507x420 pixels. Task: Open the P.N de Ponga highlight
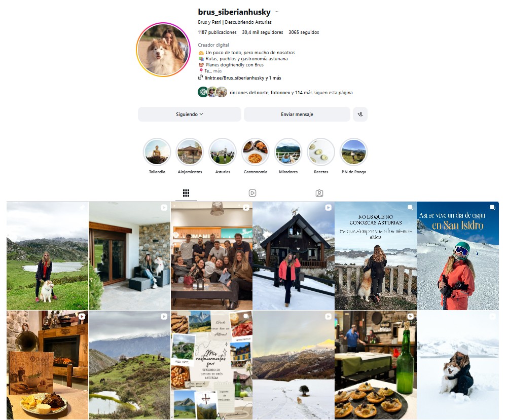tap(354, 152)
